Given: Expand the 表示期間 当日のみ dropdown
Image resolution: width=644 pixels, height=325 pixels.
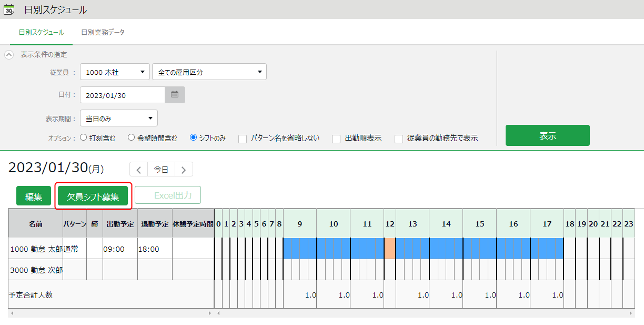Looking at the screenshot, I should [x=118, y=119].
